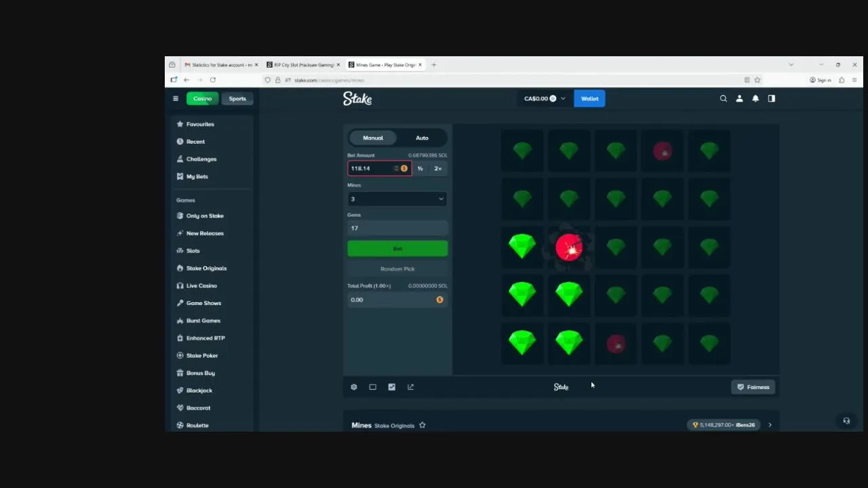
Task: Open the Wallet button
Action: pos(589,98)
